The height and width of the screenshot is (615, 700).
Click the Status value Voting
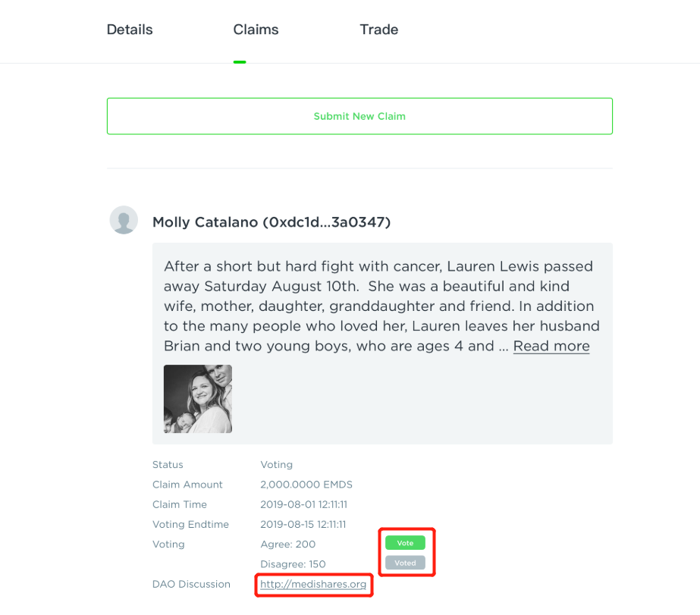pos(276,465)
